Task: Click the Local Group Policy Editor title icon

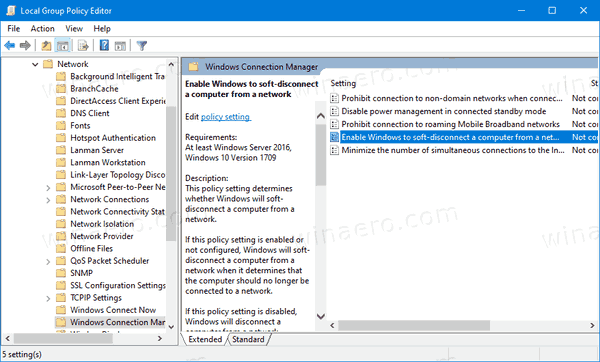Action: pos(11,10)
